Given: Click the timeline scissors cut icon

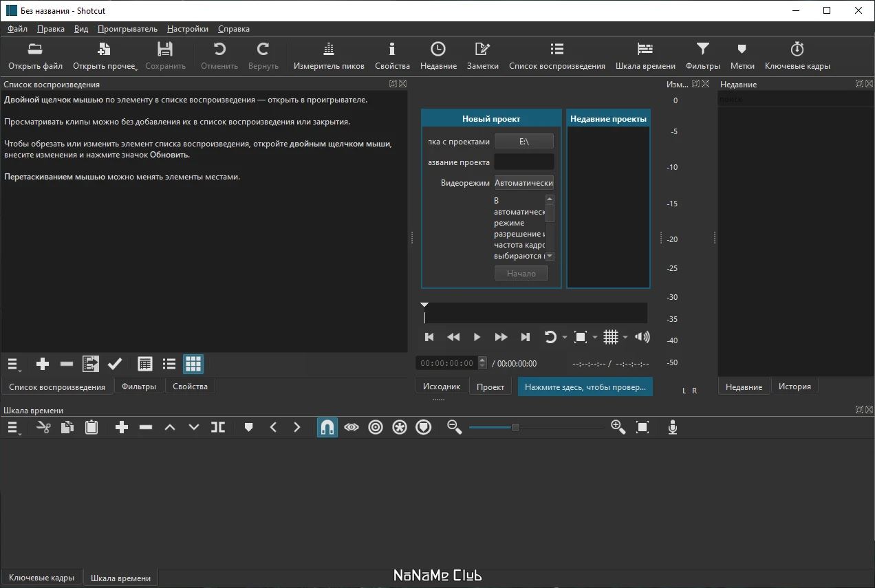Looking at the screenshot, I should [x=43, y=428].
